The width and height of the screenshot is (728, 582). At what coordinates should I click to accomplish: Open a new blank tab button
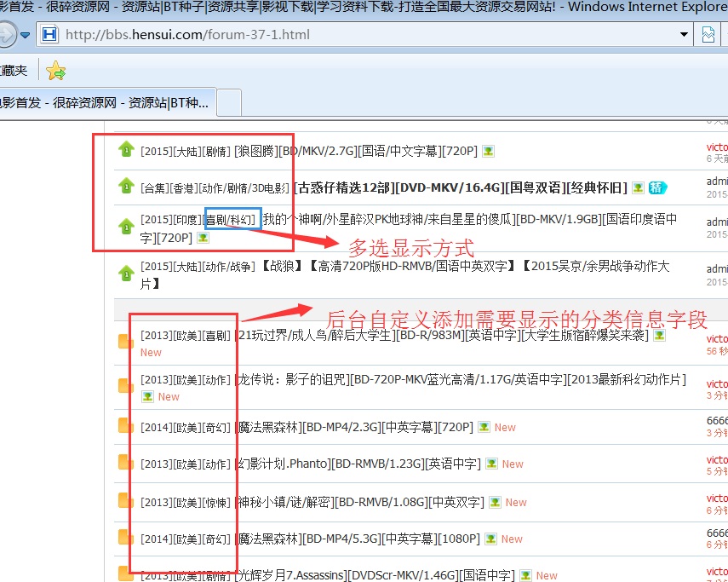(229, 102)
